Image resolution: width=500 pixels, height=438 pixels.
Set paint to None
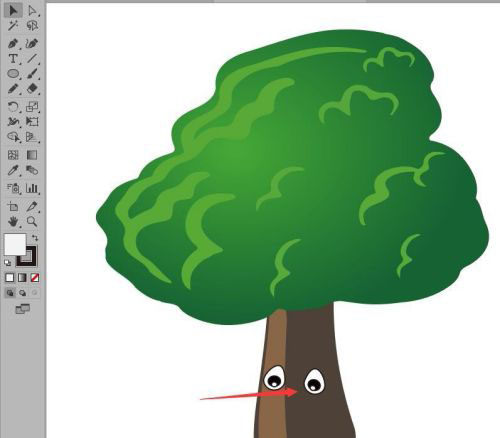(35, 278)
